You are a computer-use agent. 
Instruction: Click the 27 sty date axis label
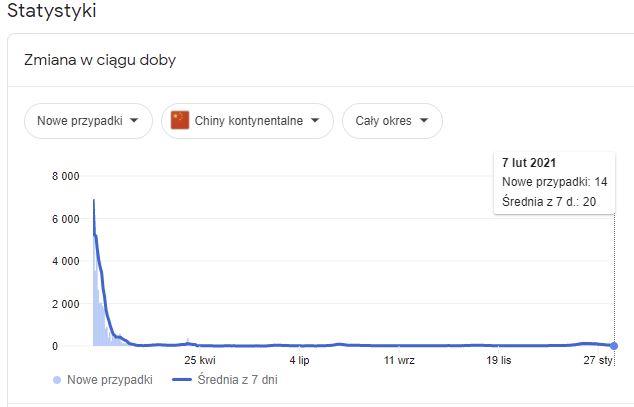(598, 360)
